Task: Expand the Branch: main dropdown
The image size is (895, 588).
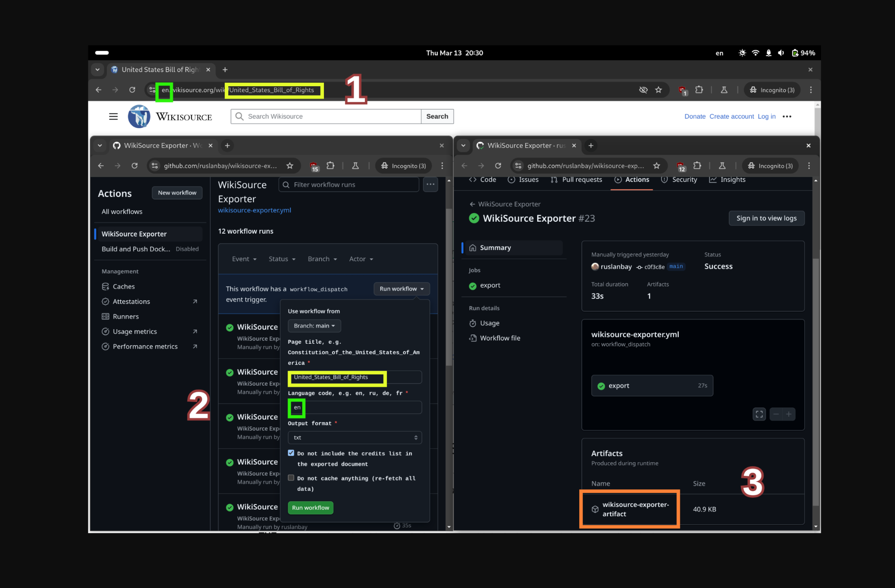Action: tap(314, 326)
